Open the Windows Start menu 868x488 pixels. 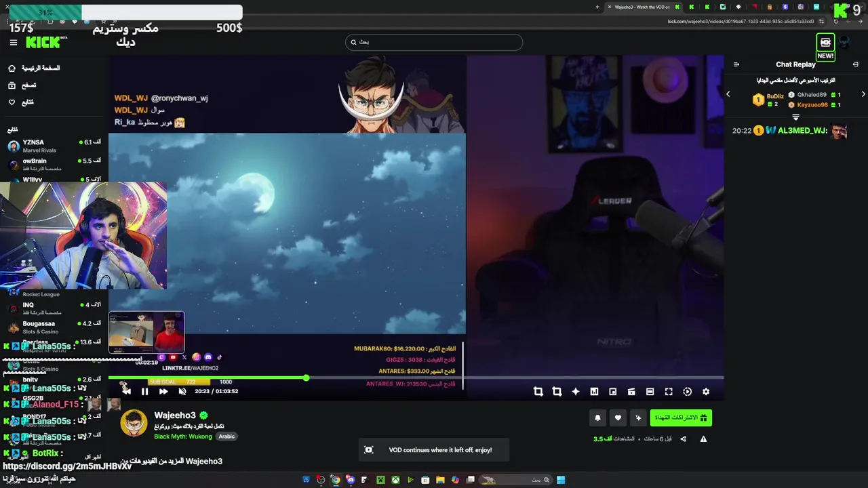(561, 480)
